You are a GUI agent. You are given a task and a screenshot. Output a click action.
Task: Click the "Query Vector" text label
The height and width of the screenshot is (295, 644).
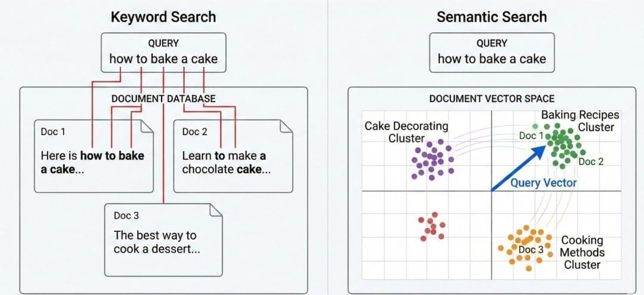click(x=543, y=183)
